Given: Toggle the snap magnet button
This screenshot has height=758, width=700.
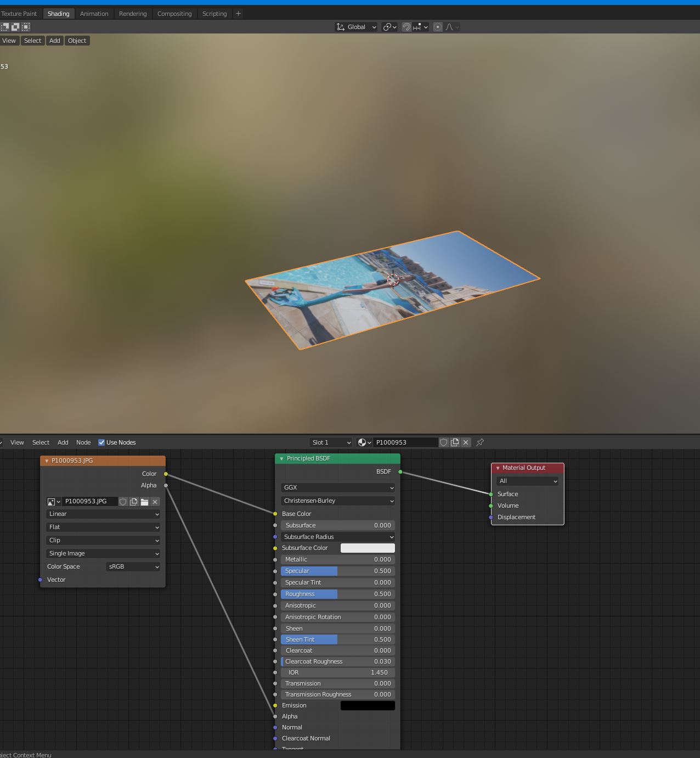Looking at the screenshot, I should coord(407,27).
